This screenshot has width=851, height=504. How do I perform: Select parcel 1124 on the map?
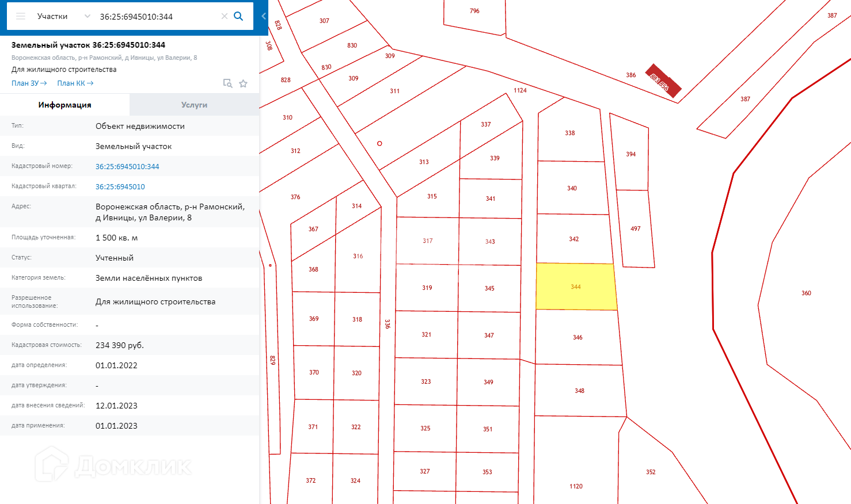521,90
